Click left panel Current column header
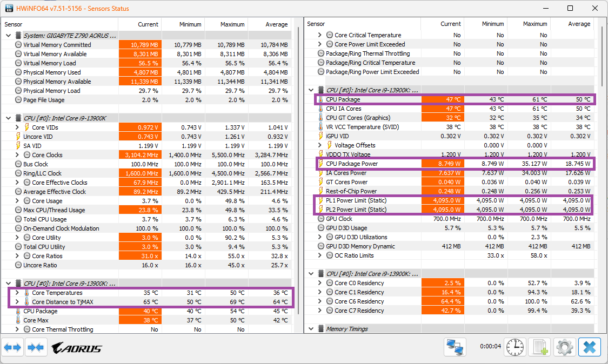The height and width of the screenshot is (364, 608). [140, 24]
